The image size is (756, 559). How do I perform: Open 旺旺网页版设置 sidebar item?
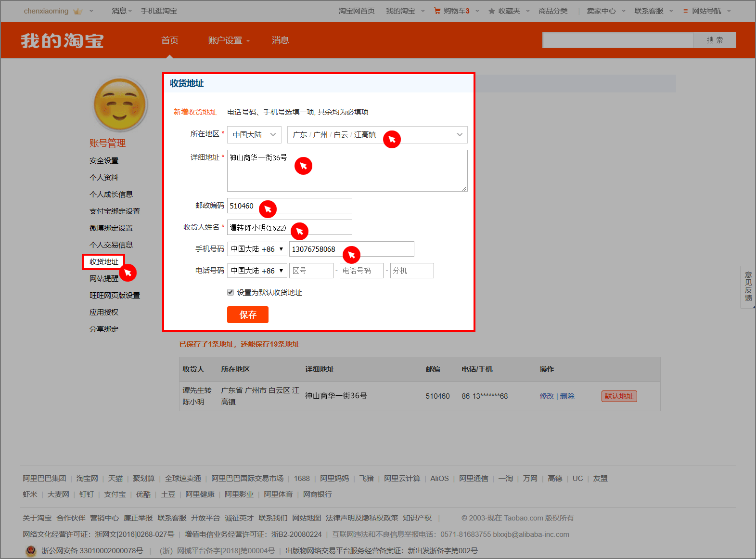coord(115,296)
